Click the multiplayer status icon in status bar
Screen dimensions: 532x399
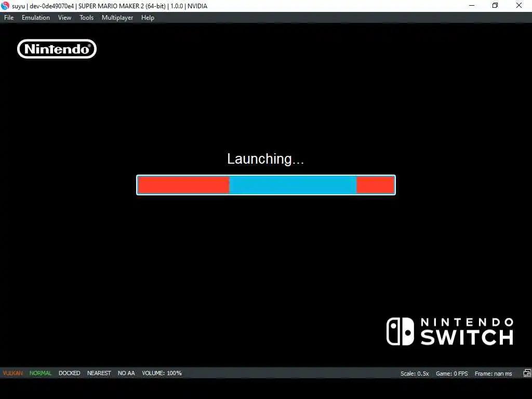[527, 373]
